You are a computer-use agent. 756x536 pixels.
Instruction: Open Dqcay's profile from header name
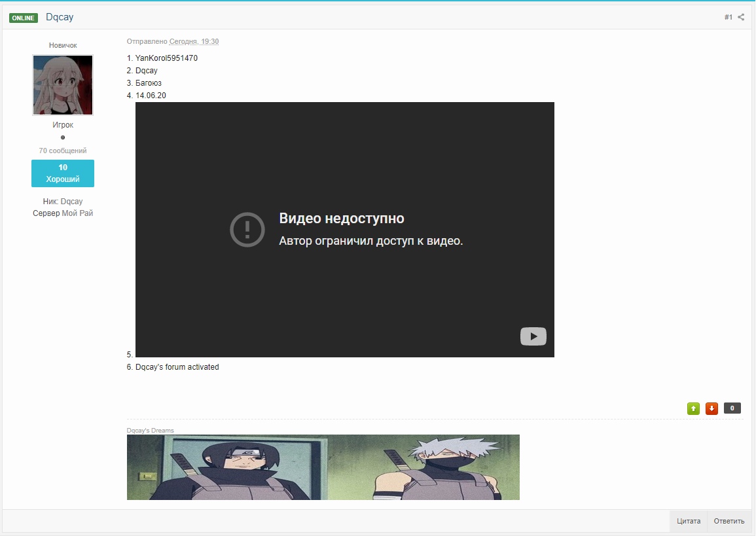pyautogui.click(x=60, y=17)
